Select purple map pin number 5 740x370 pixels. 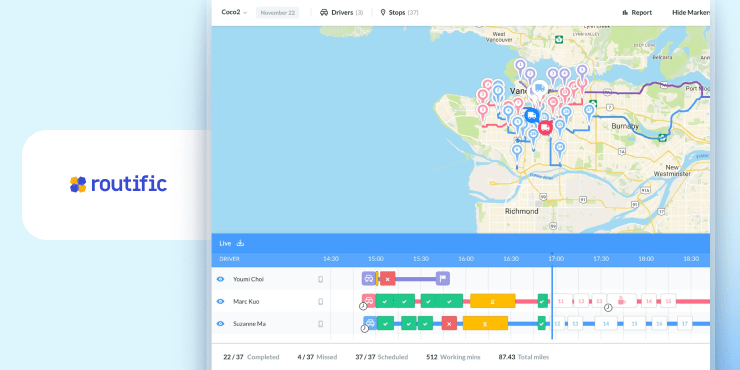point(582,72)
